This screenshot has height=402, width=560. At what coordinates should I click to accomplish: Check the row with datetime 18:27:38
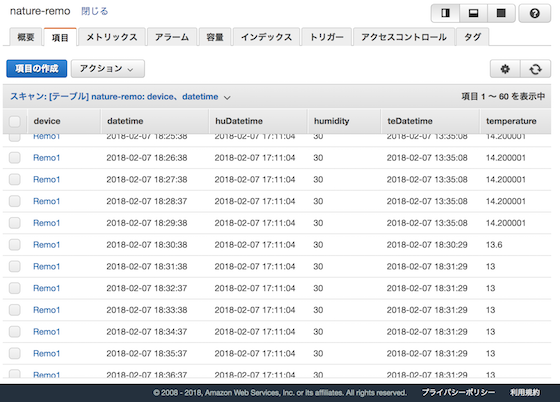point(15,179)
